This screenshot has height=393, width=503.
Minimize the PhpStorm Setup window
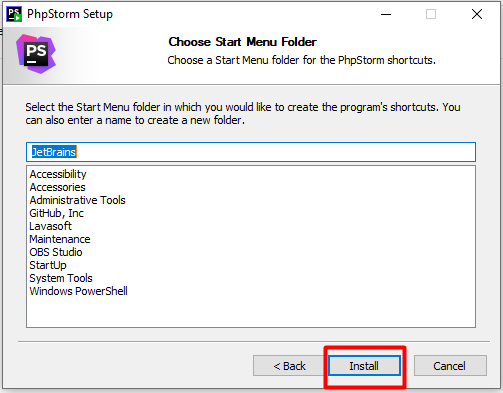(386, 14)
